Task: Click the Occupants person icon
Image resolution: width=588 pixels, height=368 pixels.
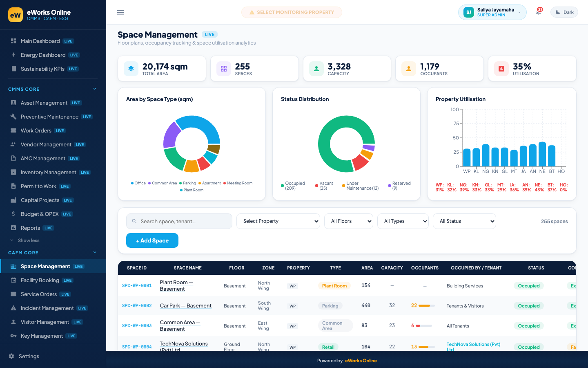Action: point(409,69)
